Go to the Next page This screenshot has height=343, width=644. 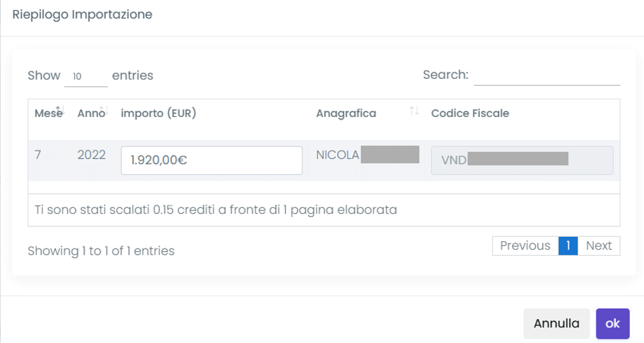point(599,246)
